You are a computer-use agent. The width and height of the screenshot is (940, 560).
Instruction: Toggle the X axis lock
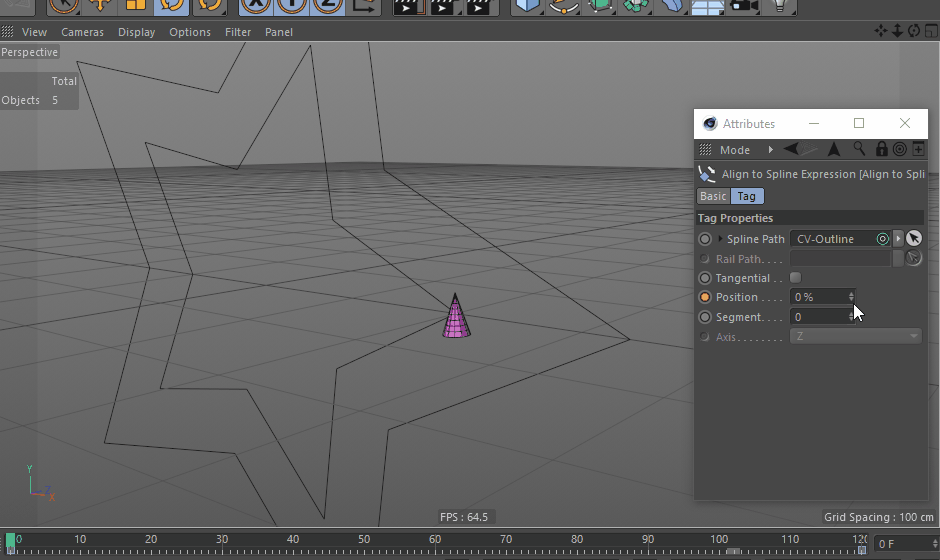tap(257, 6)
